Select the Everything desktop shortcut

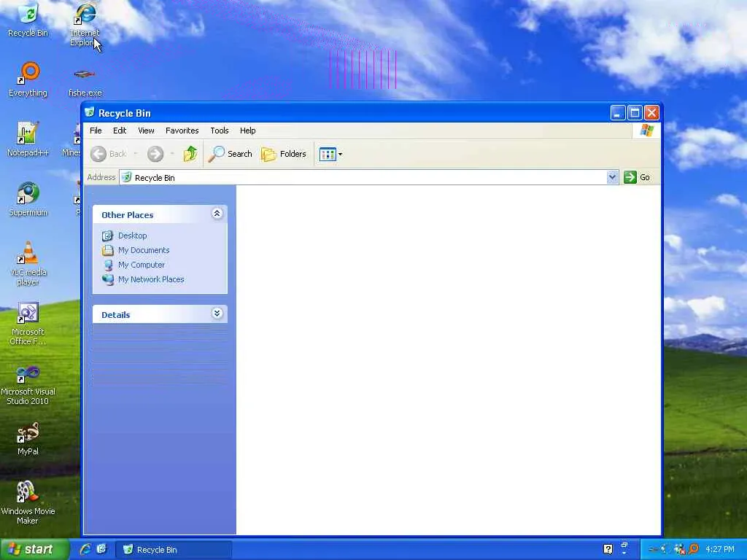click(28, 80)
